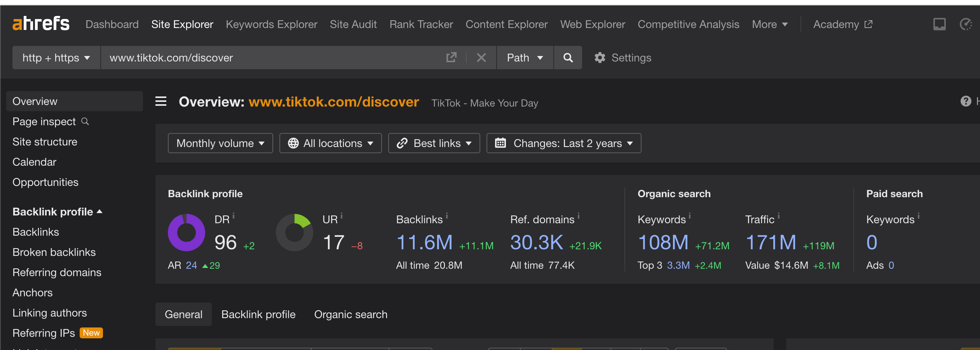Switch to Backlink profile tab
This screenshot has width=980, height=350.
[x=258, y=314]
